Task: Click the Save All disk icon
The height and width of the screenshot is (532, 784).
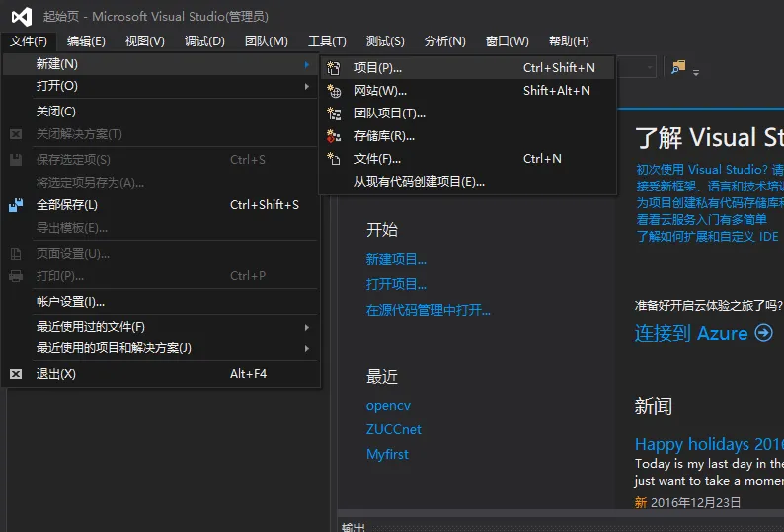Action: point(16,205)
